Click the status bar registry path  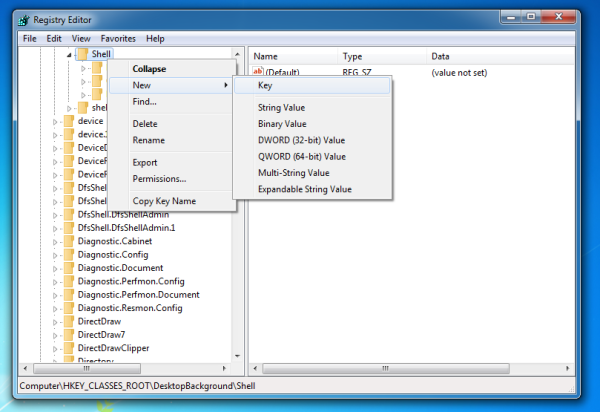coord(137,386)
